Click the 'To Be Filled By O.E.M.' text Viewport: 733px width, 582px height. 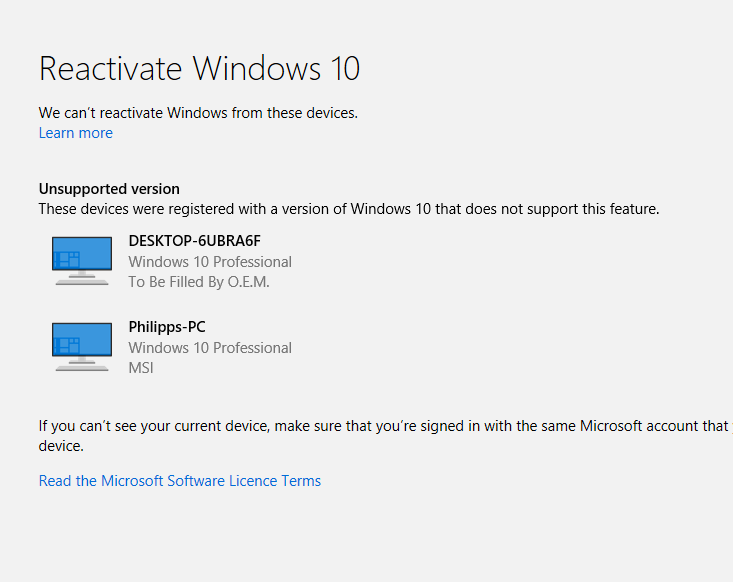point(199,282)
